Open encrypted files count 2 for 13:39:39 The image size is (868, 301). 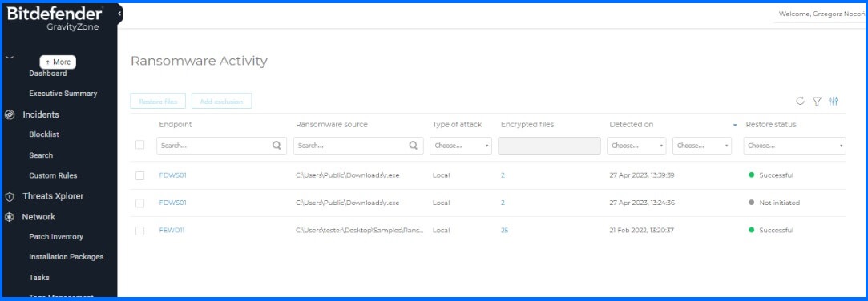(503, 175)
